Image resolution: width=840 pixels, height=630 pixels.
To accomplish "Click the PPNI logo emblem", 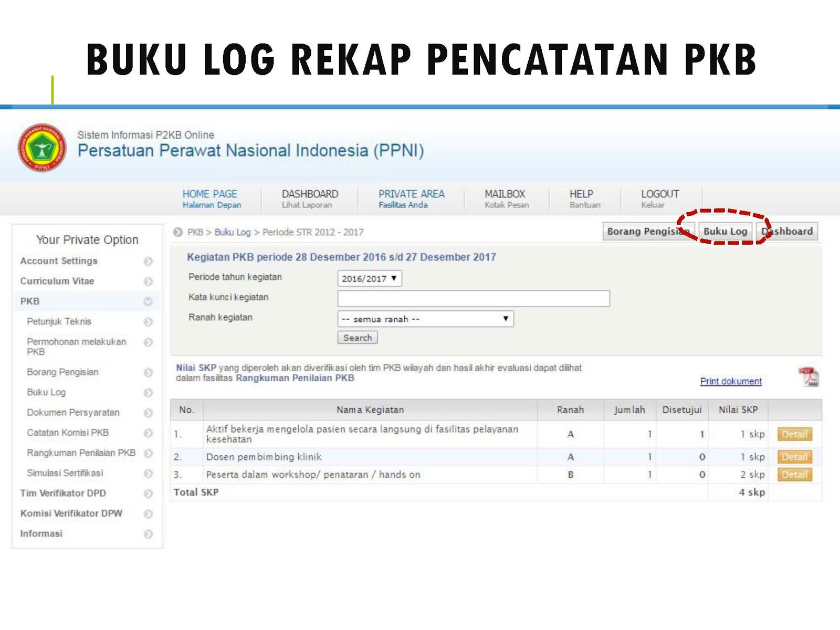I will pos(42,148).
